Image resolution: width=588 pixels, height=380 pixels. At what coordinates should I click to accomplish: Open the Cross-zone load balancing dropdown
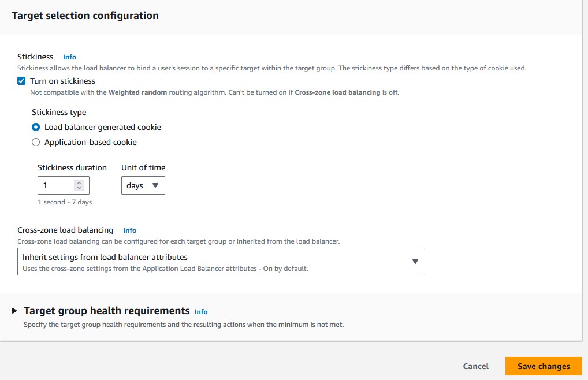(221, 262)
